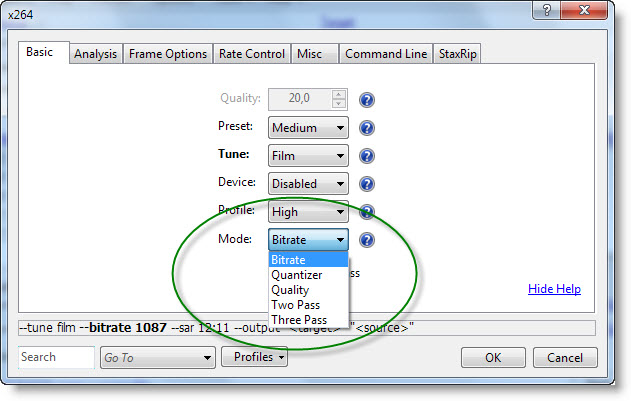Open the Profiles dropdown button
This screenshot has width=631, height=401.
[x=254, y=357]
